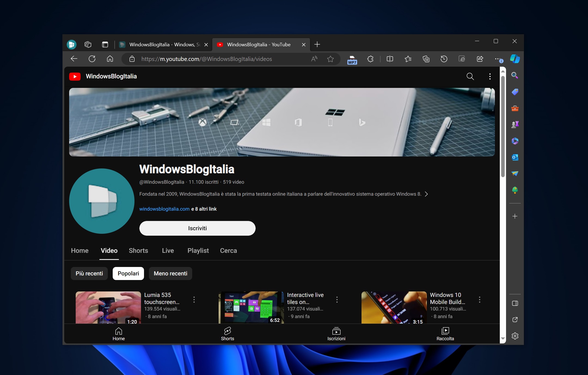Open the Edge profile icon
This screenshot has width=588, height=375.
(x=72, y=44)
